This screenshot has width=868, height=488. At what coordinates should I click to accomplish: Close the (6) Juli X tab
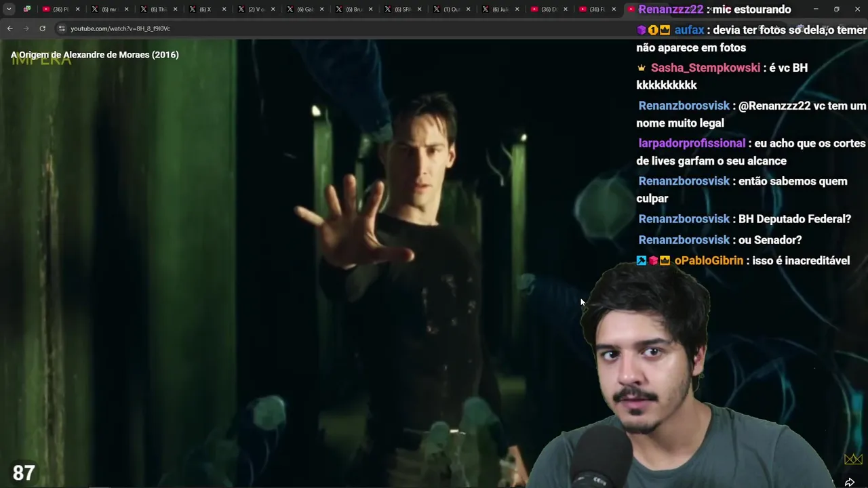pos(517,9)
